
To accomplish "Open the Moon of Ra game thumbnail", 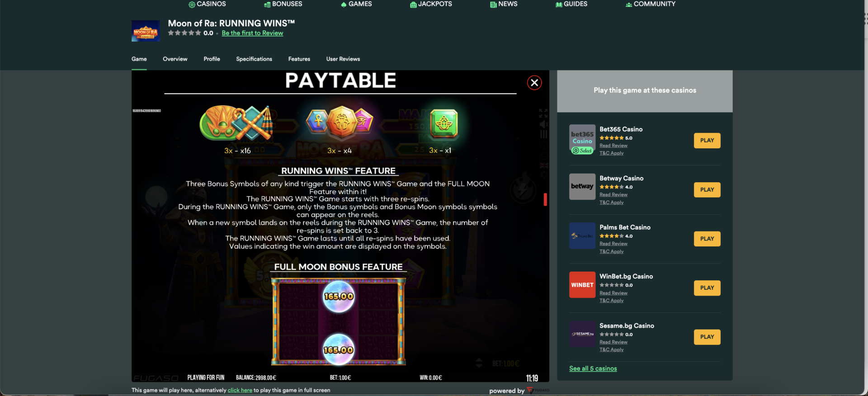I will click(x=146, y=31).
